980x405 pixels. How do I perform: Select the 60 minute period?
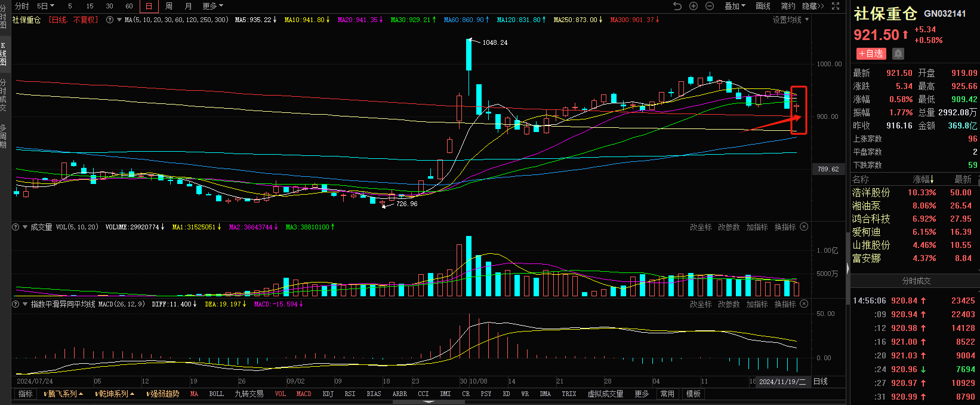(x=130, y=6)
